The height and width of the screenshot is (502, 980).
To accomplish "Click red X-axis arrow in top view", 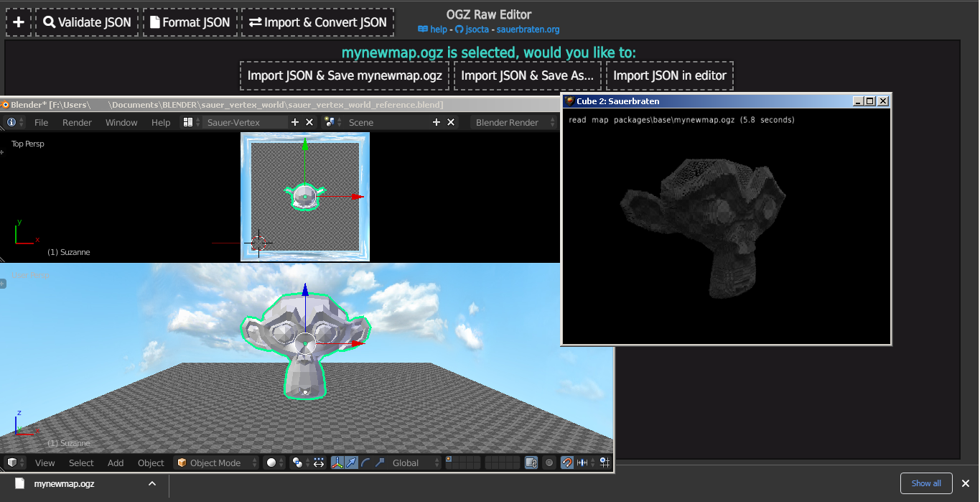I will pos(358,196).
